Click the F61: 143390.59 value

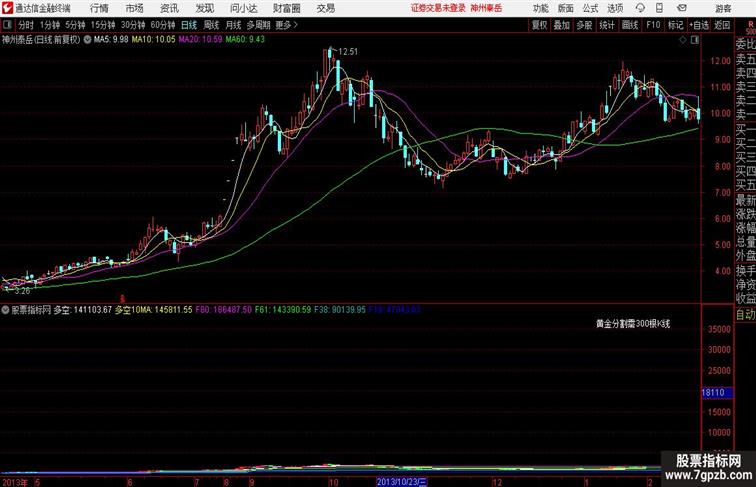point(283,310)
